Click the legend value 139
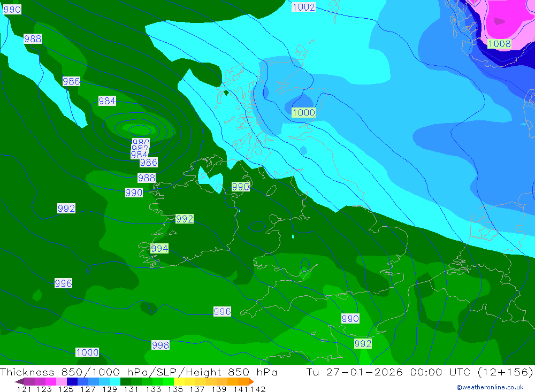This screenshot has width=535, height=392. (x=219, y=389)
